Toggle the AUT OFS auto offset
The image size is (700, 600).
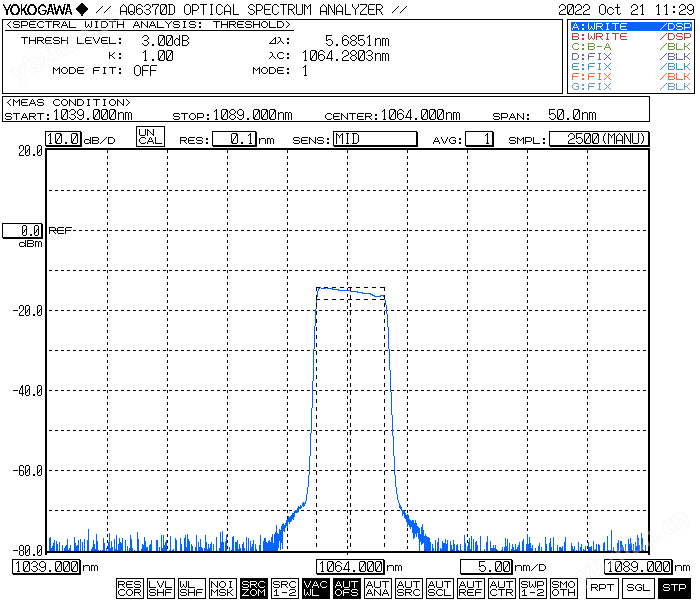point(346,588)
